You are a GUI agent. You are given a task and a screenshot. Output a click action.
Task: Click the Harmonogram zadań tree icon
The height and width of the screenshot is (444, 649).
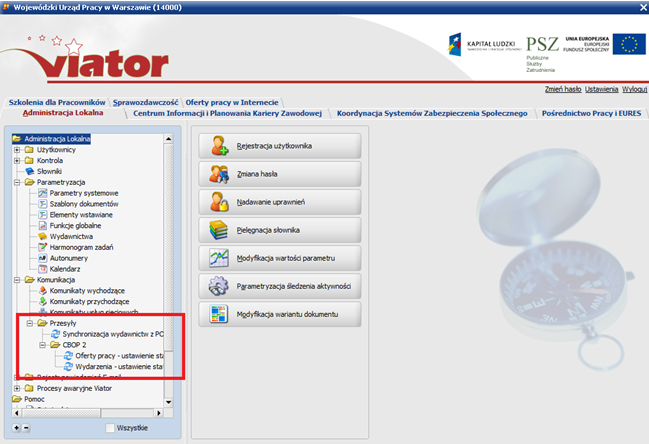point(43,247)
